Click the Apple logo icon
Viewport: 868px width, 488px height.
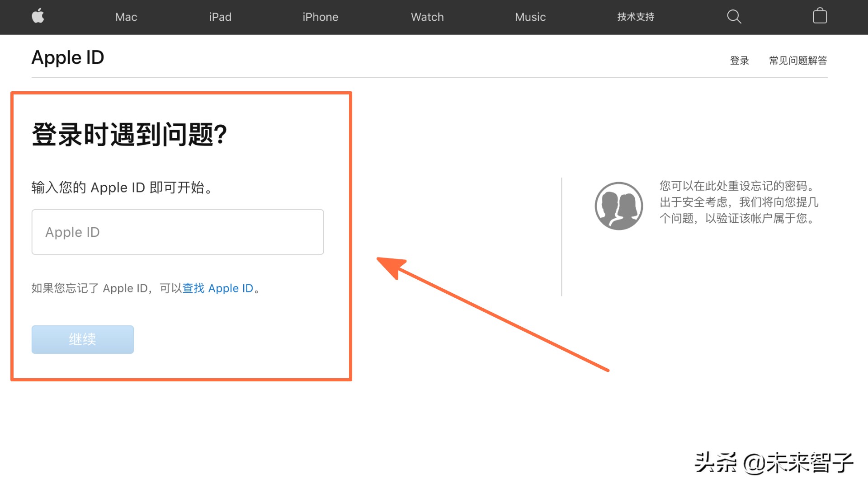(38, 17)
